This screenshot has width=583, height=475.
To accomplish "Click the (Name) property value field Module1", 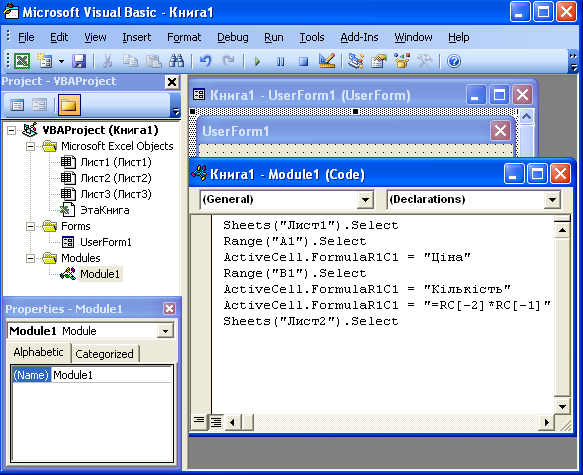I will tap(112, 375).
